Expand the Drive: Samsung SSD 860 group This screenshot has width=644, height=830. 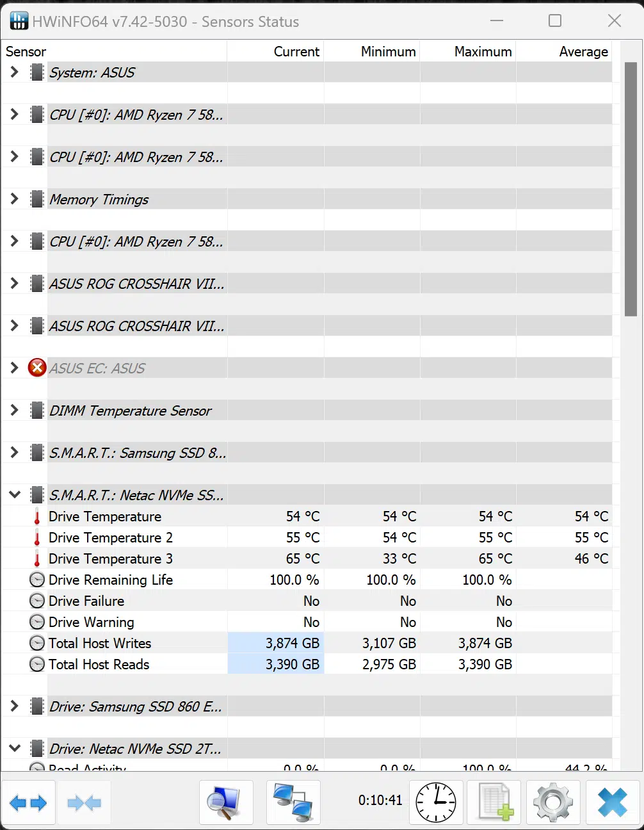click(x=14, y=706)
